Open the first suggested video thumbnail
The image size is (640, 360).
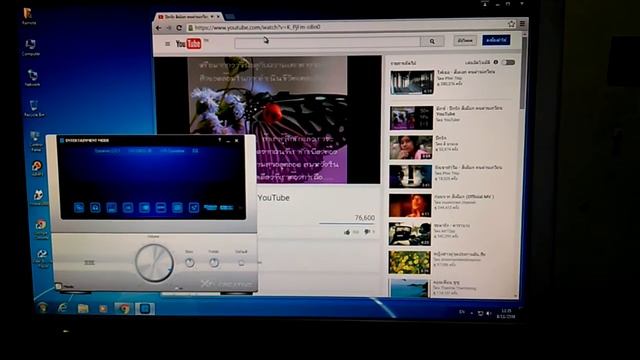412,82
